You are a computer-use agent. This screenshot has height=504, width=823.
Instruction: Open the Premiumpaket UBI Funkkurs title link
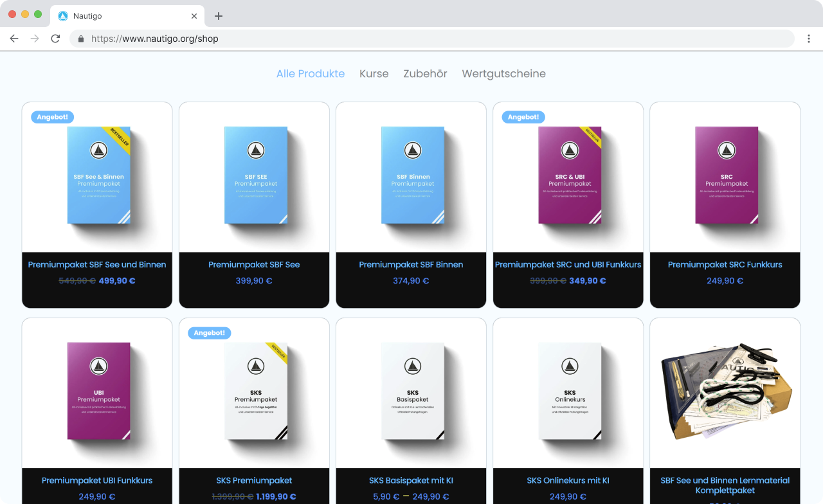click(97, 480)
